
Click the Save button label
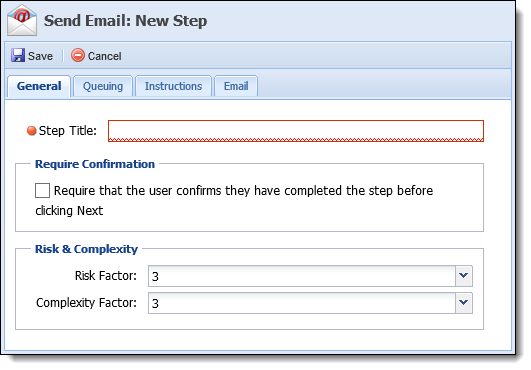(40, 56)
